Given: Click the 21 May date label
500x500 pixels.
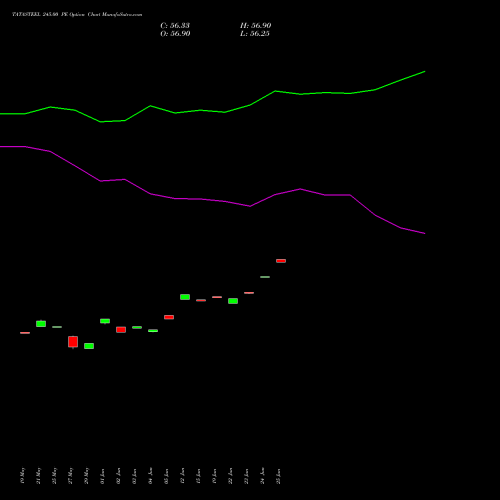Looking at the screenshot, I should (39, 476).
